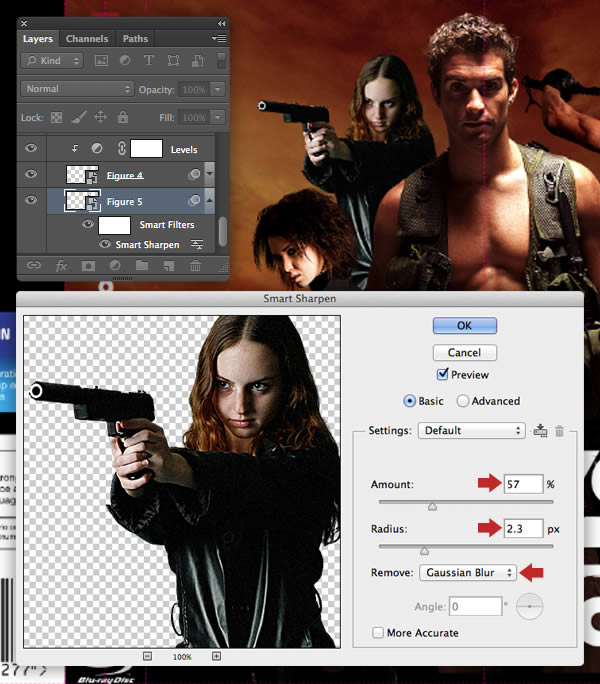This screenshot has width=600, height=684.
Task: Toggle Smart Sharpen filter visibility eye
Action: click(105, 244)
